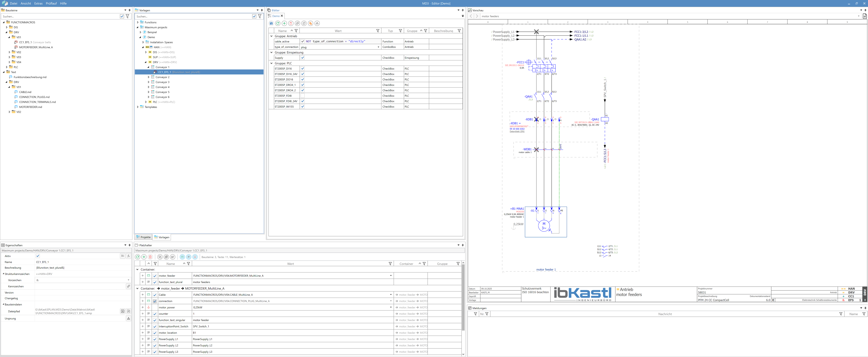Click the blue save icon in the Blätter toolbar
Screen dimensions: 868x357
tap(271, 23)
